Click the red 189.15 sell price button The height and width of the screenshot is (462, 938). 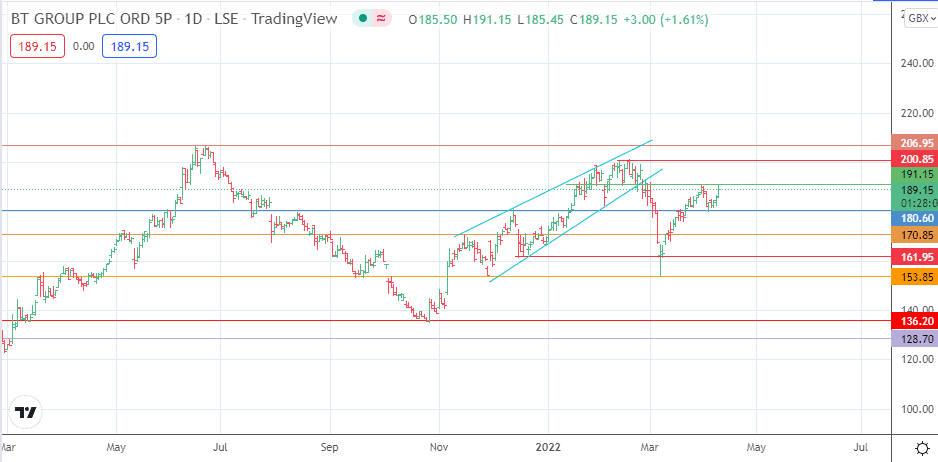(37, 46)
